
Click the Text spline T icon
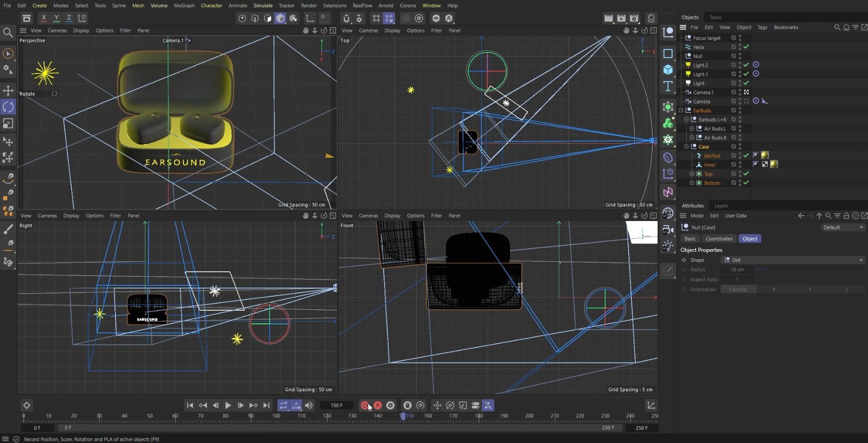668,86
